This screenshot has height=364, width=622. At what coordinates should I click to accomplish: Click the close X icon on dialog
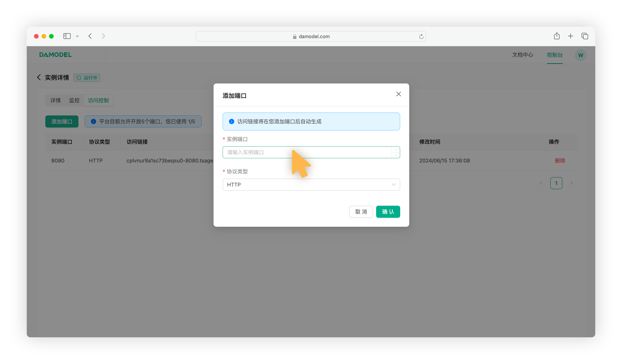coord(398,94)
